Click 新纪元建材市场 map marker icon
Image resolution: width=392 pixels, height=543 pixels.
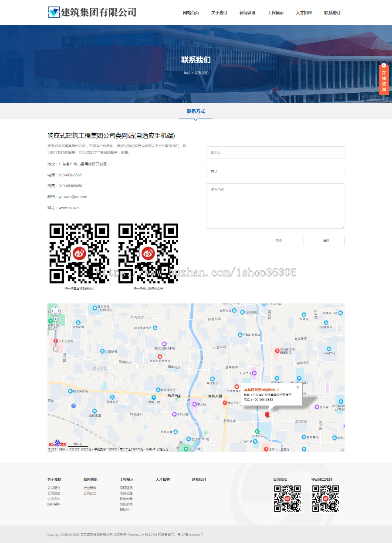tap(164, 344)
